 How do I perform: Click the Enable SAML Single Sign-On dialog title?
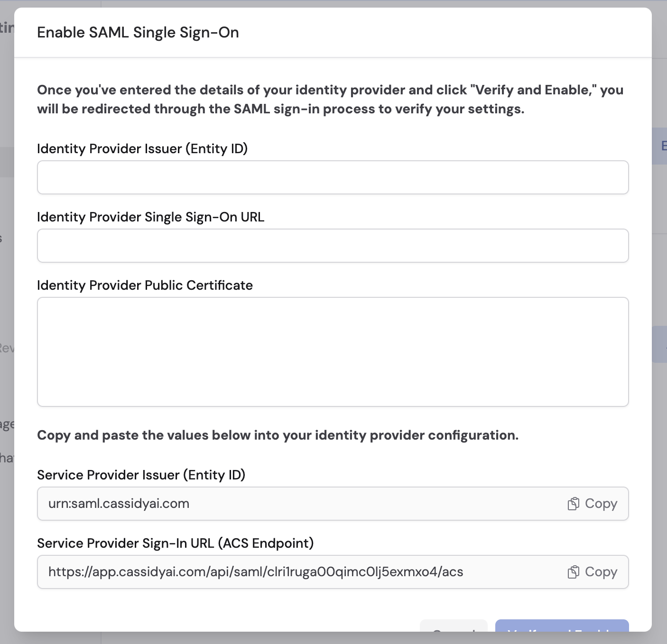(x=138, y=32)
